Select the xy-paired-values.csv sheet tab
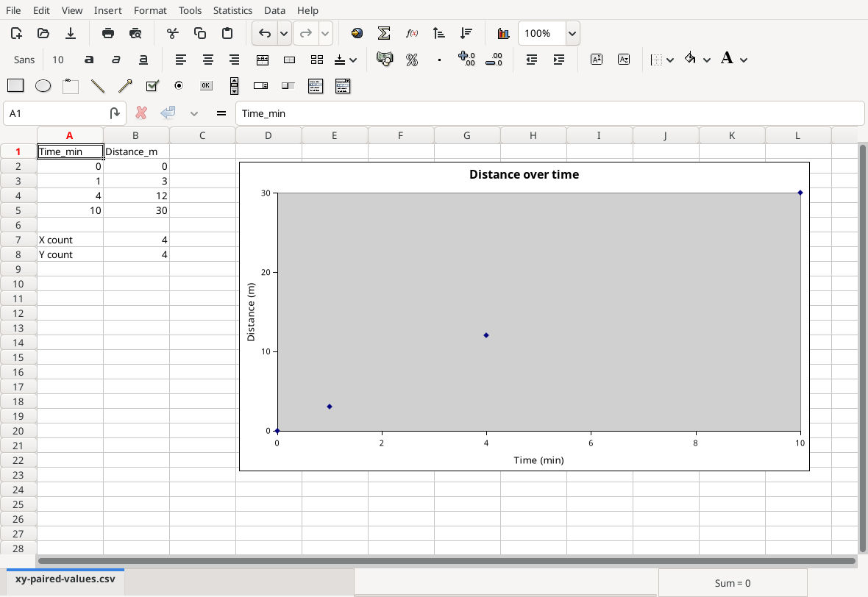Image resolution: width=868 pixels, height=597 pixels. [65, 579]
